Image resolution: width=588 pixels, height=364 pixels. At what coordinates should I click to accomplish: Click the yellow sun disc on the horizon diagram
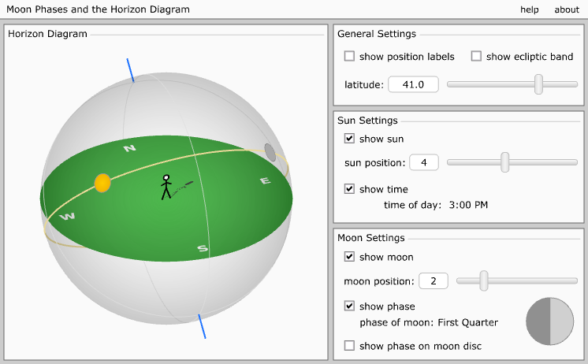coord(102,183)
